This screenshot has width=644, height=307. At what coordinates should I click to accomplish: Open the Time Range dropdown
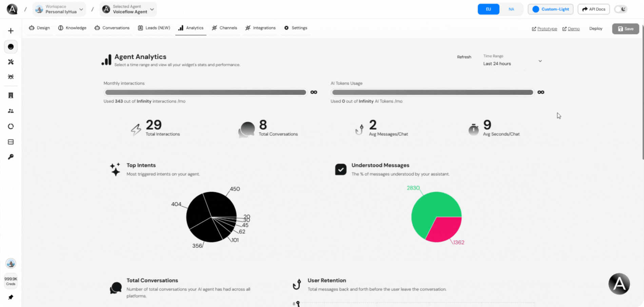(x=512, y=61)
